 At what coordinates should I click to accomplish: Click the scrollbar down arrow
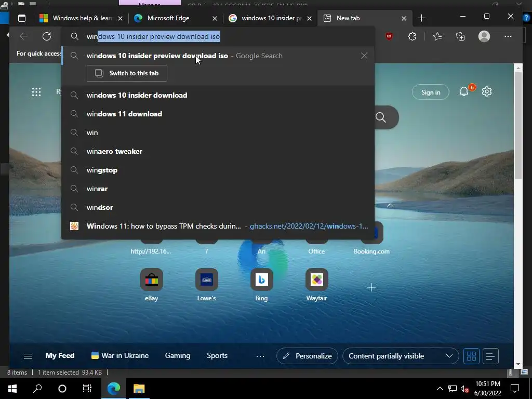pyautogui.click(x=518, y=364)
